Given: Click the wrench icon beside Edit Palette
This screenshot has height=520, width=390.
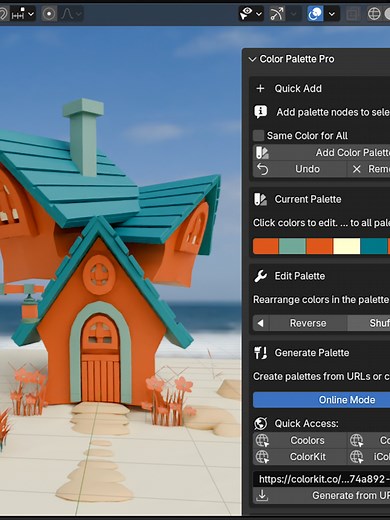Looking at the screenshot, I should [x=260, y=276].
